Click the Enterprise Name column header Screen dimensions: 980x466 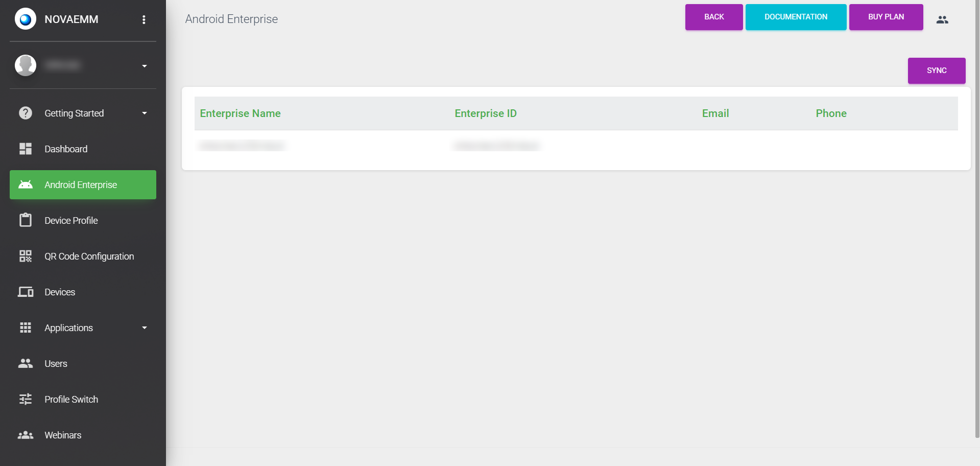click(x=240, y=113)
